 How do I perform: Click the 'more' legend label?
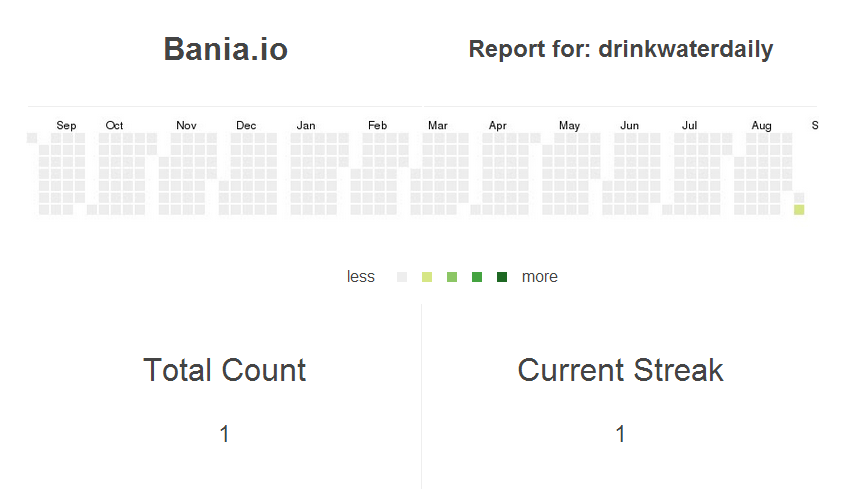tap(539, 277)
